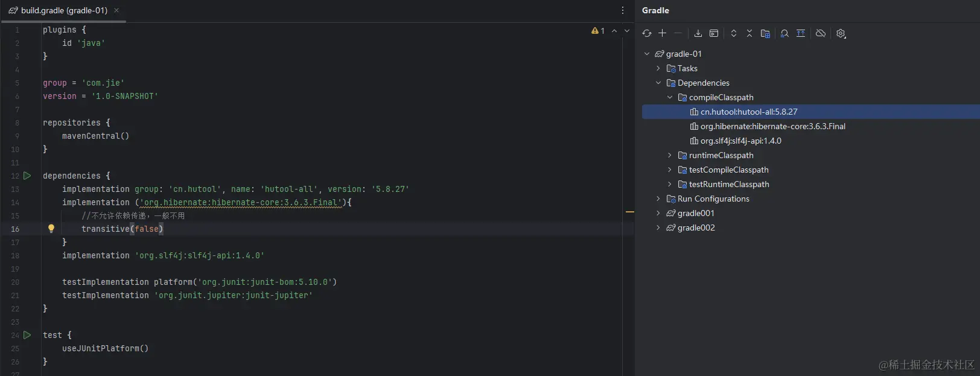Collapse the compileClasspath node
Viewport: 980px width, 376px height.
670,97
